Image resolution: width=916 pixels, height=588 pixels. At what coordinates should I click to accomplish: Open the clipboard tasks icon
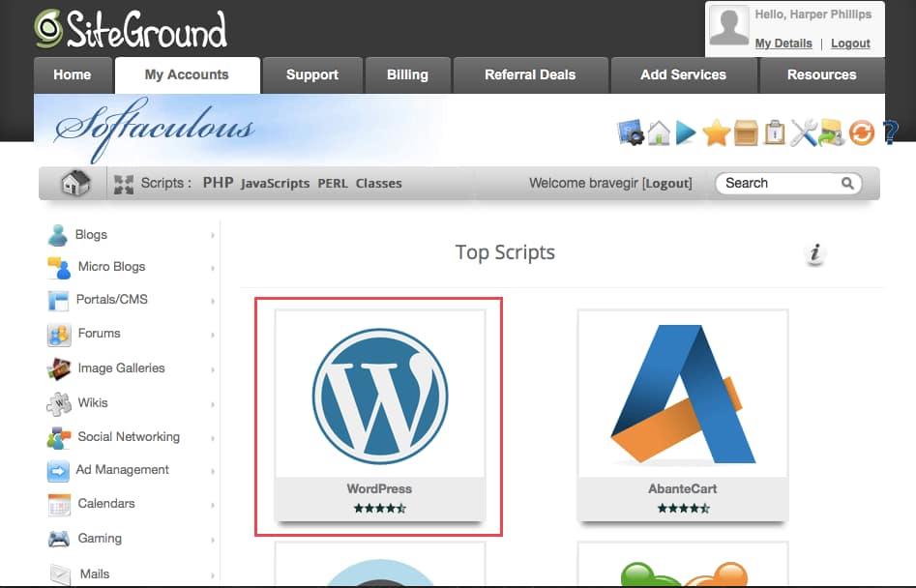tap(774, 133)
